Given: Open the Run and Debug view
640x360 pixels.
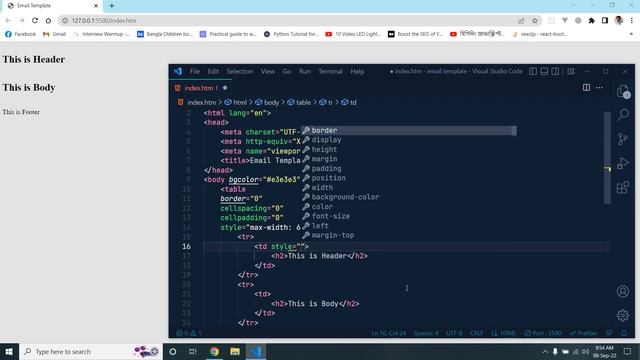Looking at the screenshot, I should point(623,163).
